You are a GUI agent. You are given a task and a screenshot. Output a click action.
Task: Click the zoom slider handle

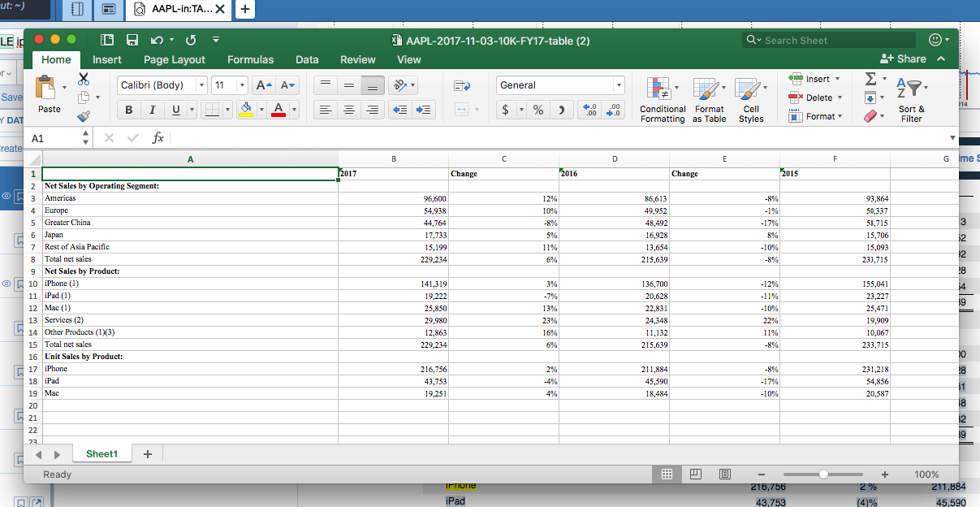click(823, 474)
